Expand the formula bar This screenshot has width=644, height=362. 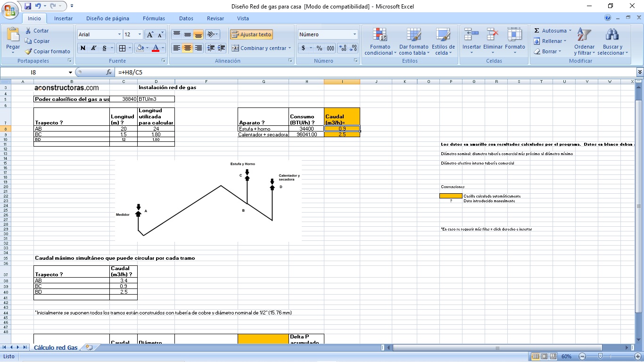pos(640,72)
